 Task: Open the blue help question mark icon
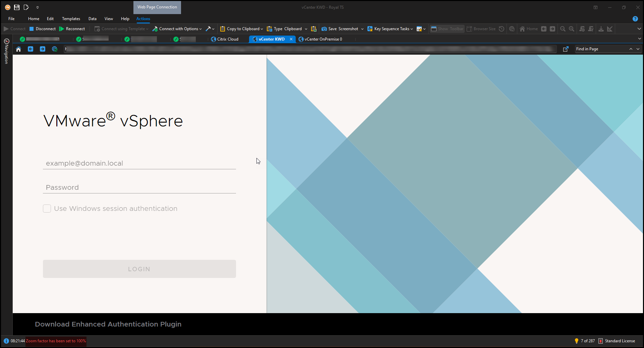point(635,19)
